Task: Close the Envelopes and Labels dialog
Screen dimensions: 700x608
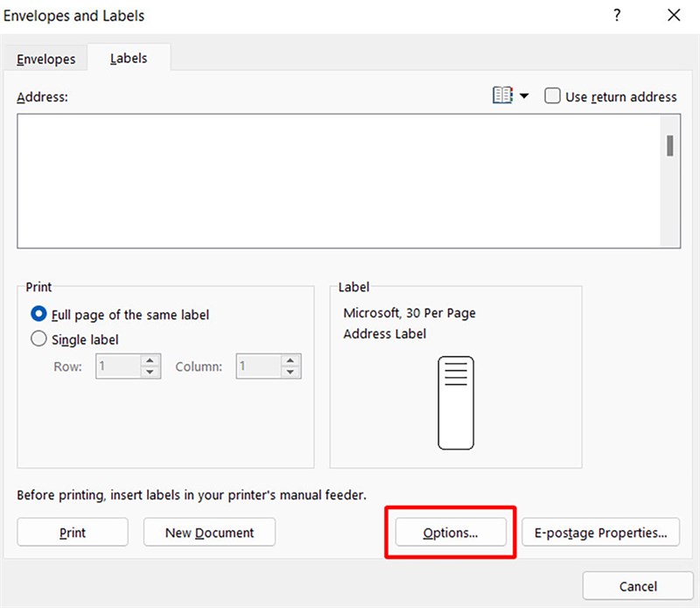Action: (x=673, y=15)
